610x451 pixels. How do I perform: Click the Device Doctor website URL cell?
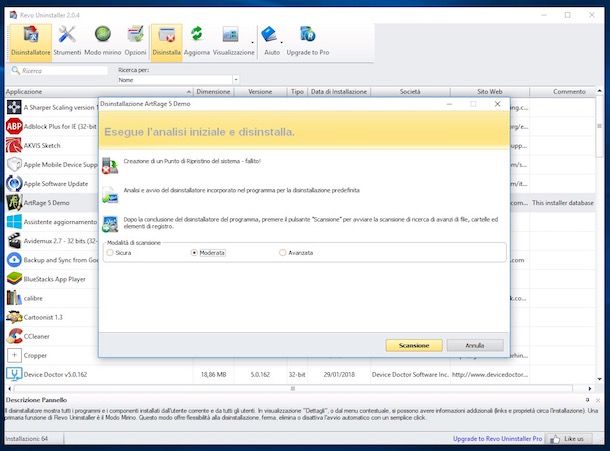coord(490,374)
